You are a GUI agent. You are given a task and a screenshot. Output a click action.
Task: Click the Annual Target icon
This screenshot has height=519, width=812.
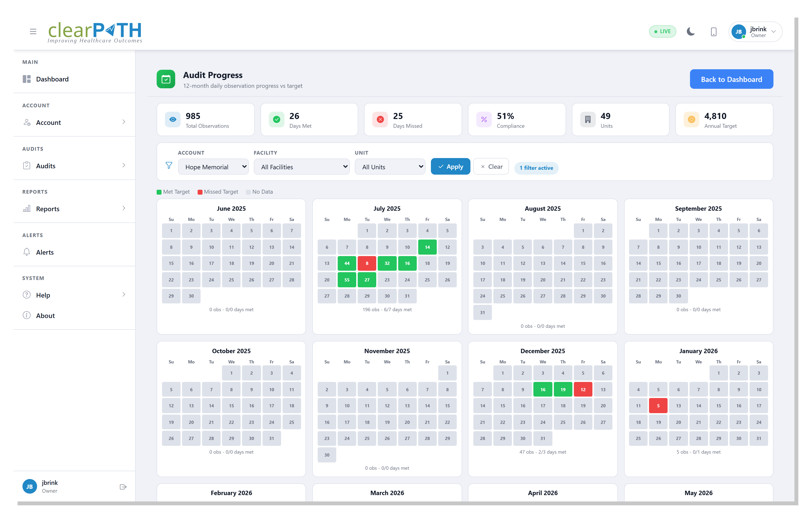[x=691, y=120]
